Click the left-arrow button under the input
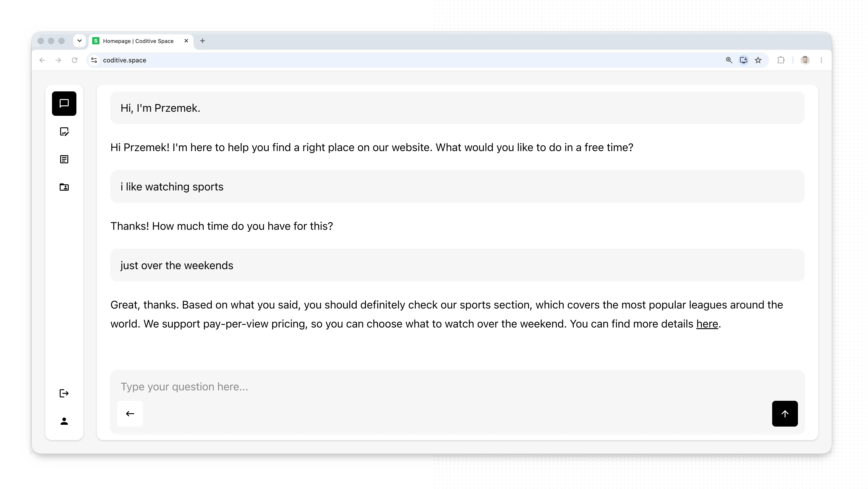Image resolution: width=868 pixels, height=489 pixels. click(x=130, y=414)
